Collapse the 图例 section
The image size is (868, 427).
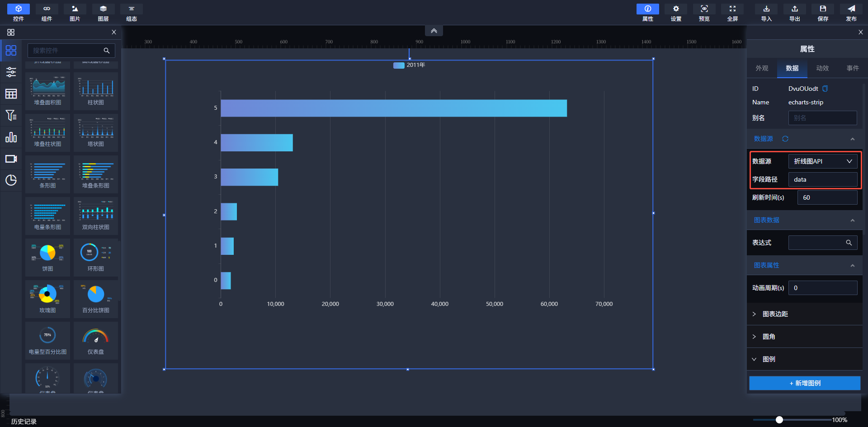[x=769, y=359]
